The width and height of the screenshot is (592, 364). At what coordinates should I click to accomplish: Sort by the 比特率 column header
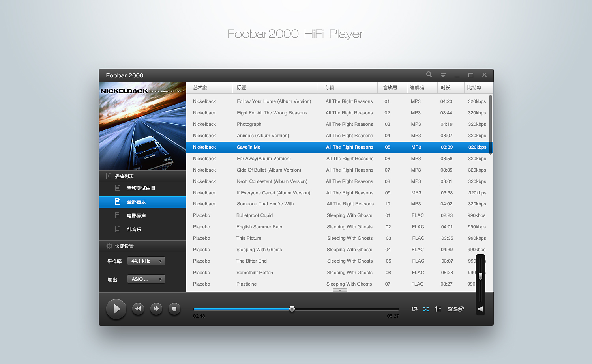click(479, 88)
